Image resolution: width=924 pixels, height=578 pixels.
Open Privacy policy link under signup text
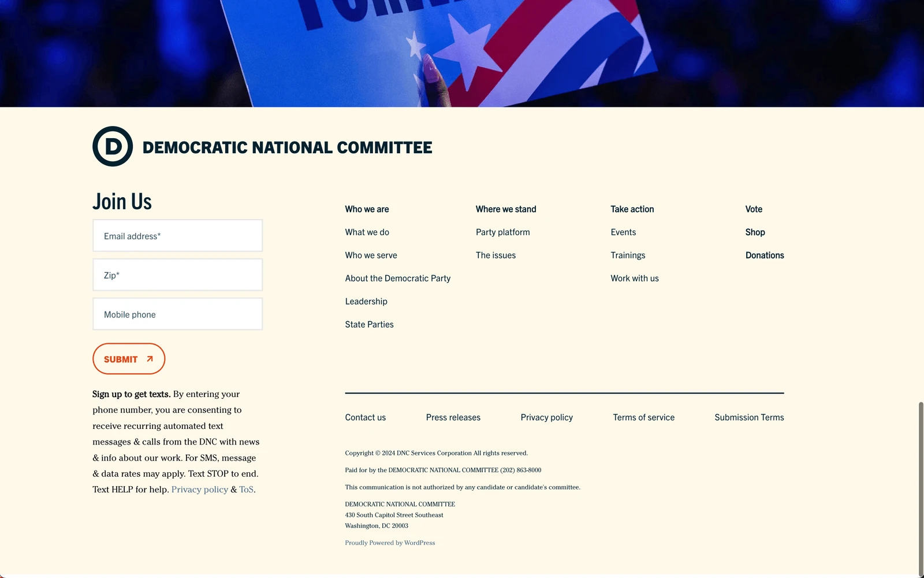(200, 490)
